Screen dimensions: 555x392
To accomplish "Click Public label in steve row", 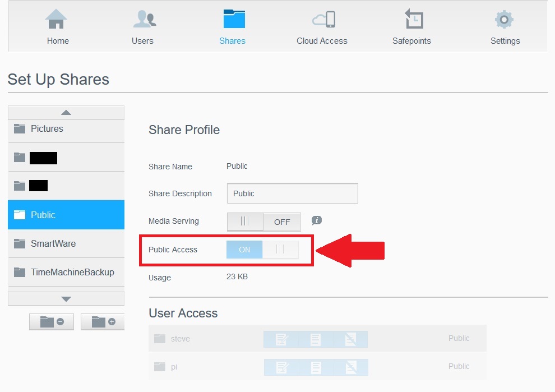I will coord(459,338).
